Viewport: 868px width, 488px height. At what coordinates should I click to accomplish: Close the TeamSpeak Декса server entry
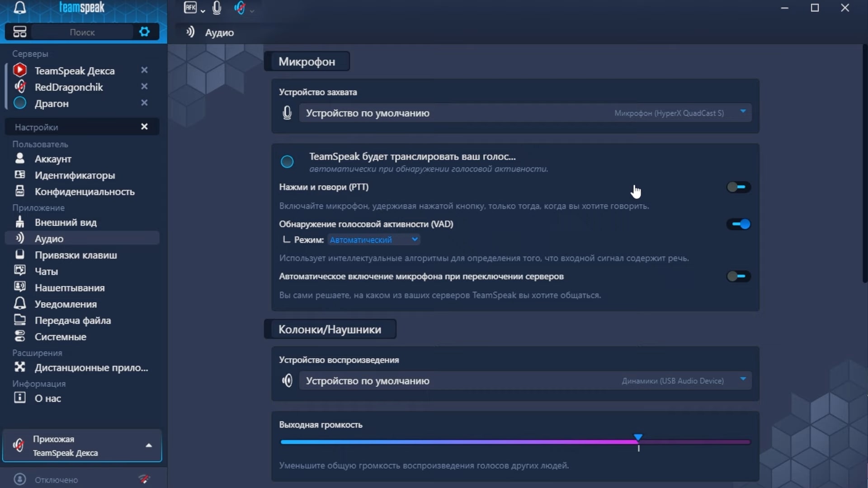pos(144,70)
